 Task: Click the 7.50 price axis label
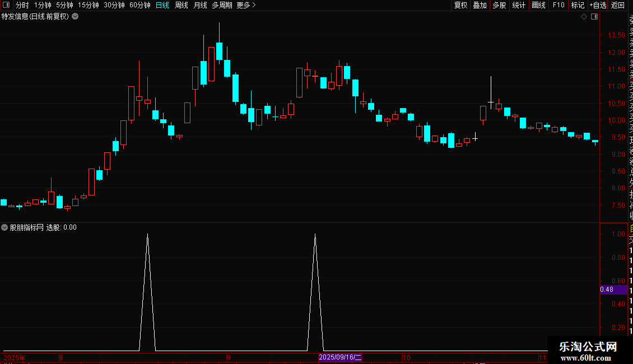click(x=618, y=206)
